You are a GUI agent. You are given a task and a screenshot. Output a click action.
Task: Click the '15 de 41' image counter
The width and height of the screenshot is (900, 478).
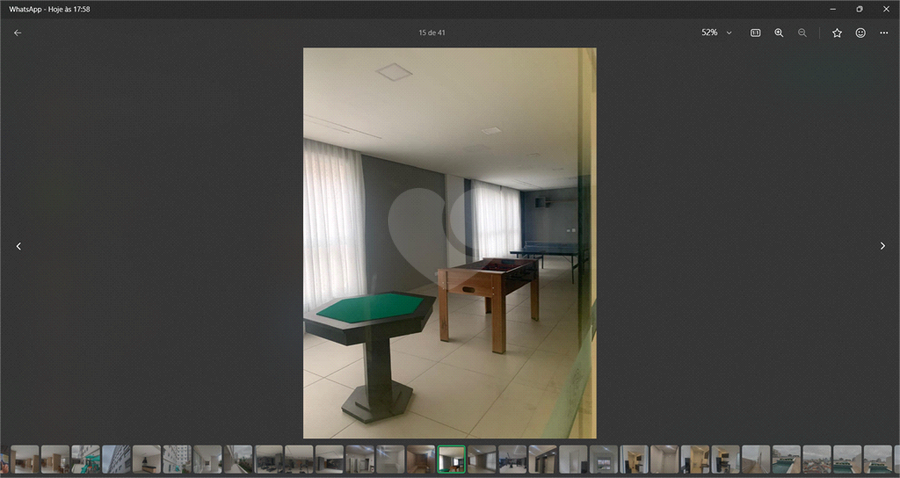431,33
